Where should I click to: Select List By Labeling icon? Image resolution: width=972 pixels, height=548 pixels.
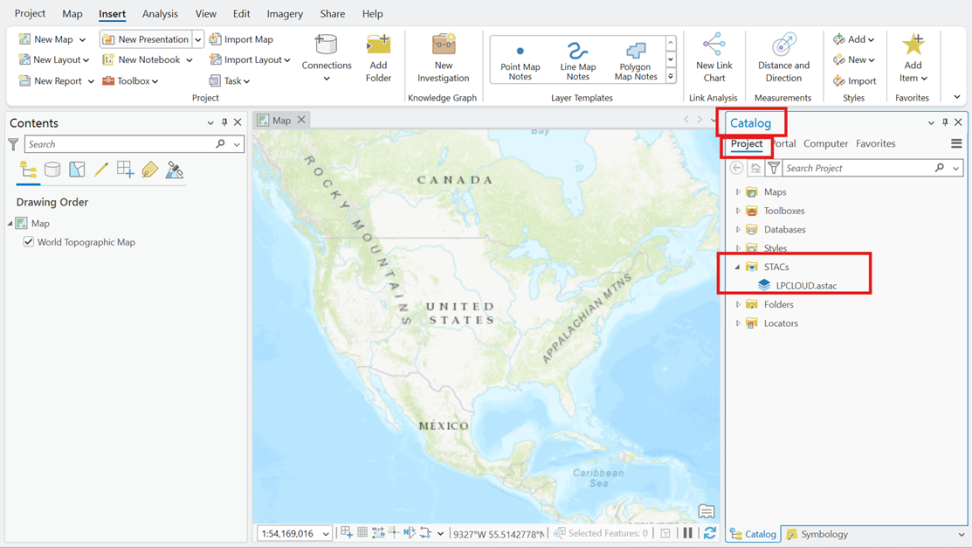point(150,170)
